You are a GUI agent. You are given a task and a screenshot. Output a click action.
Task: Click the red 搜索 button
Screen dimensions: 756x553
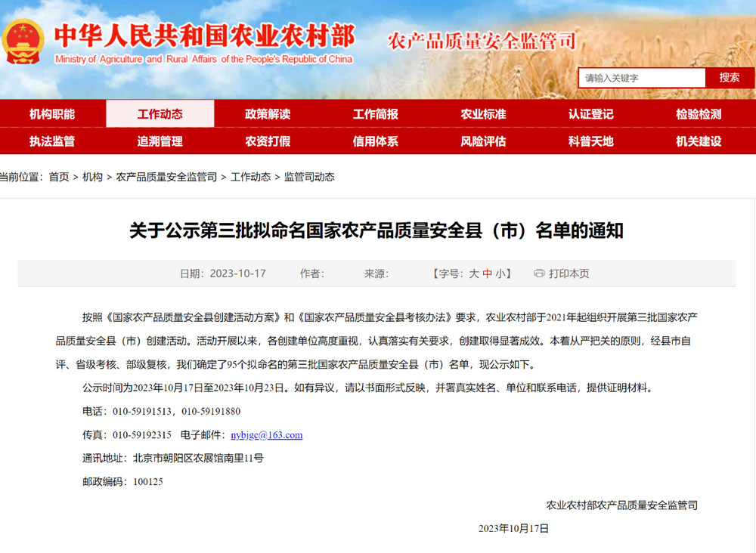point(730,78)
